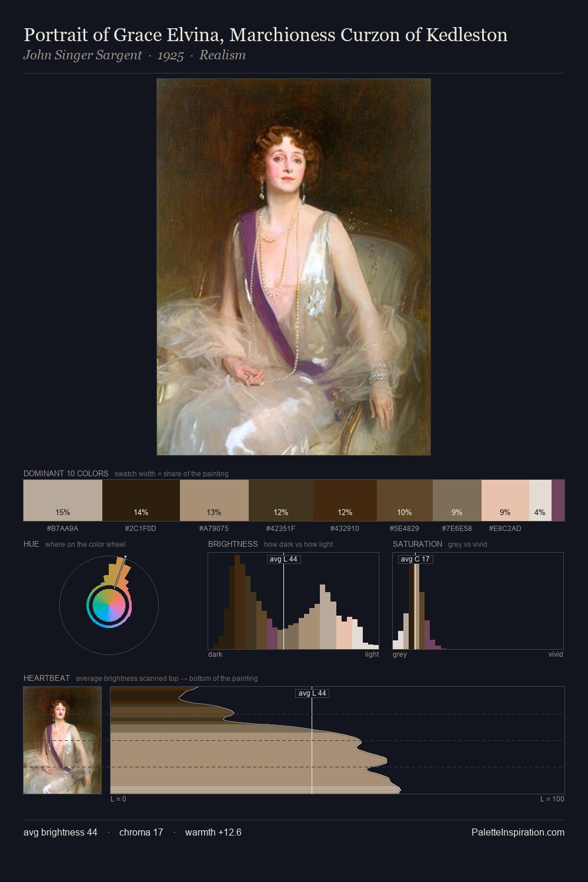Viewport: 588px width, 882px height.
Task: Click 'avg brightness 44' in the footer
Action: coord(60,832)
